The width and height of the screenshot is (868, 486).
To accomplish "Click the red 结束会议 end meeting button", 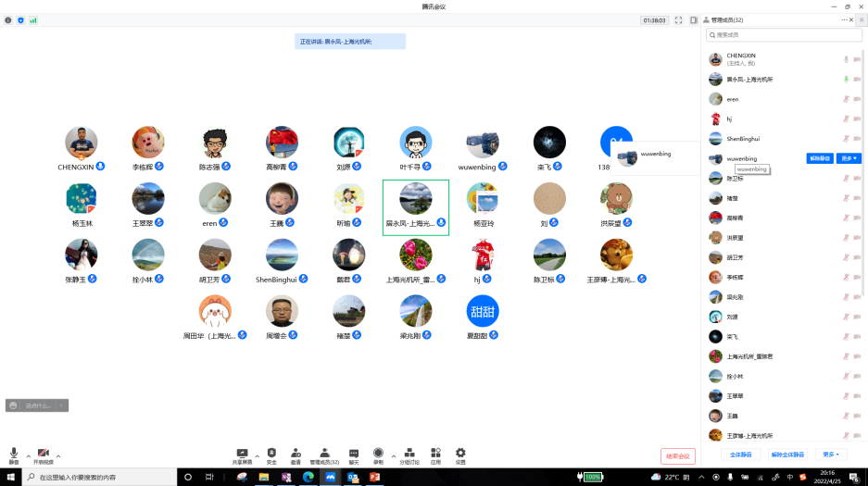I will pyautogui.click(x=678, y=455).
